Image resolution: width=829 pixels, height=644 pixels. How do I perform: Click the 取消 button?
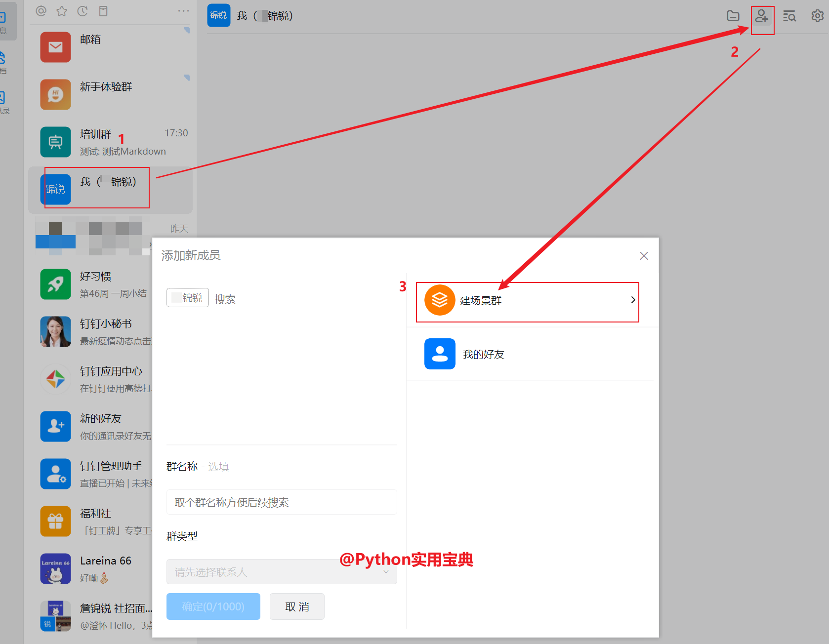pos(297,606)
